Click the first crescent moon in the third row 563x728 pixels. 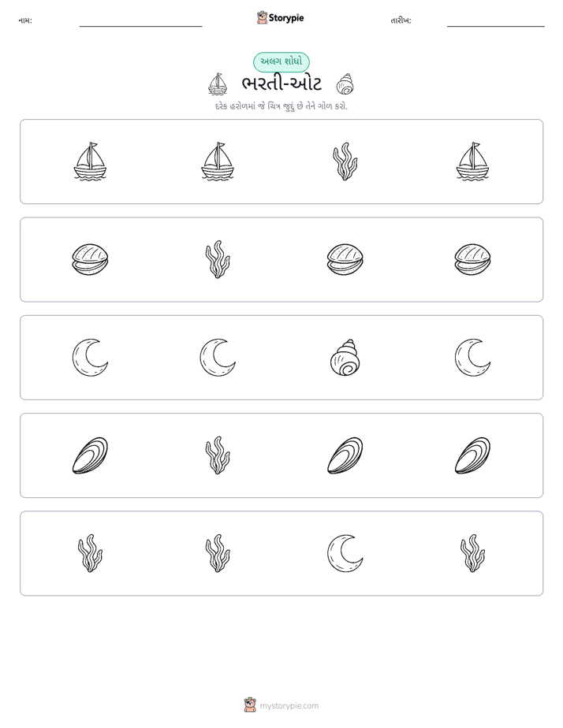(90, 358)
